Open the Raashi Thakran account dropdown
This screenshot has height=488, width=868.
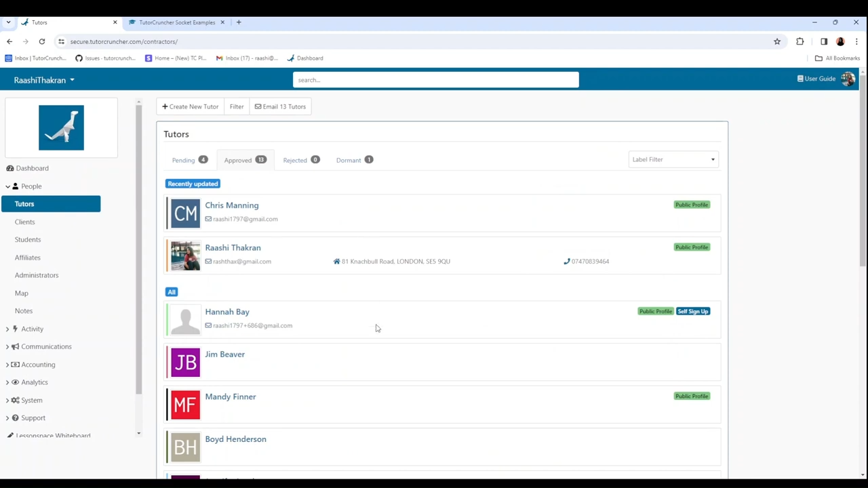[x=43, y=80]
